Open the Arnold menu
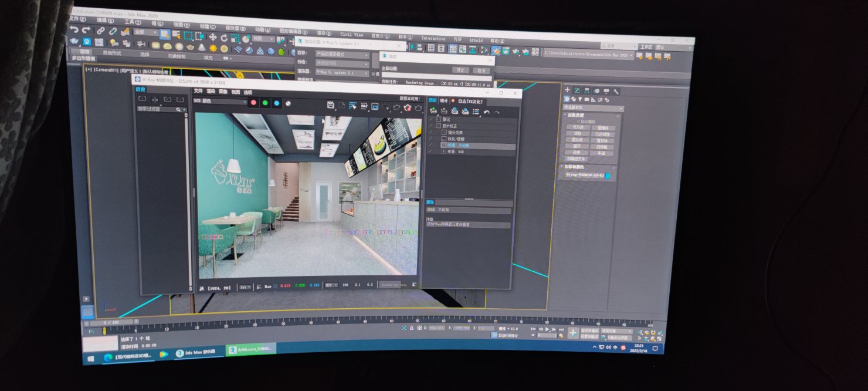 coord(476,41)
